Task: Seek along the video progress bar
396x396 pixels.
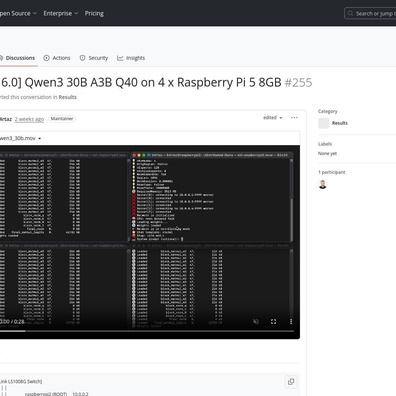Action: pos(147,331)
